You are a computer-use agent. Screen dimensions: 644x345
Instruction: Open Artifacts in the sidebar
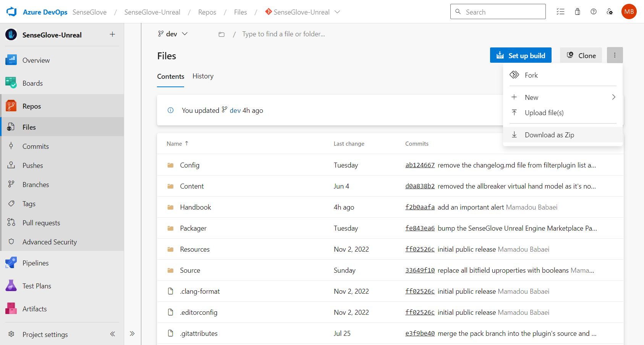(34, 309)
